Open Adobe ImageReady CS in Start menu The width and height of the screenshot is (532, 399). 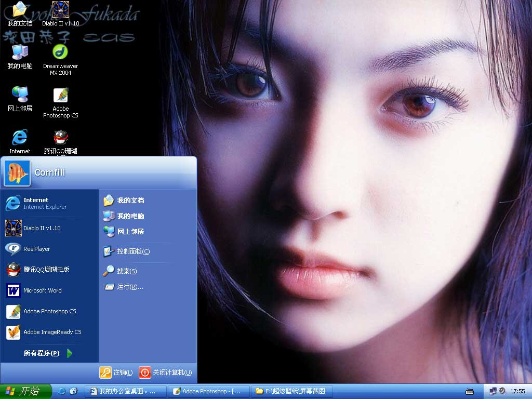pyautogui.click(x=52, y=332)
